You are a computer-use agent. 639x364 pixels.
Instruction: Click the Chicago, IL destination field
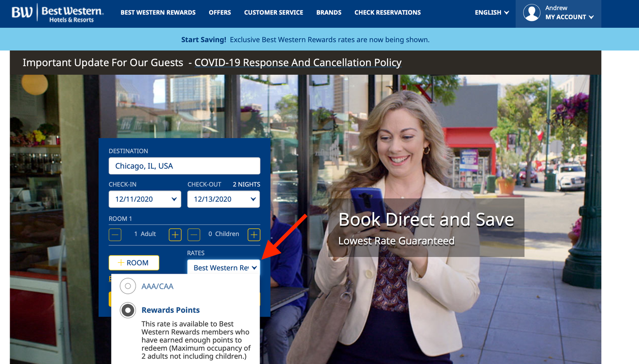click(184, 166)
